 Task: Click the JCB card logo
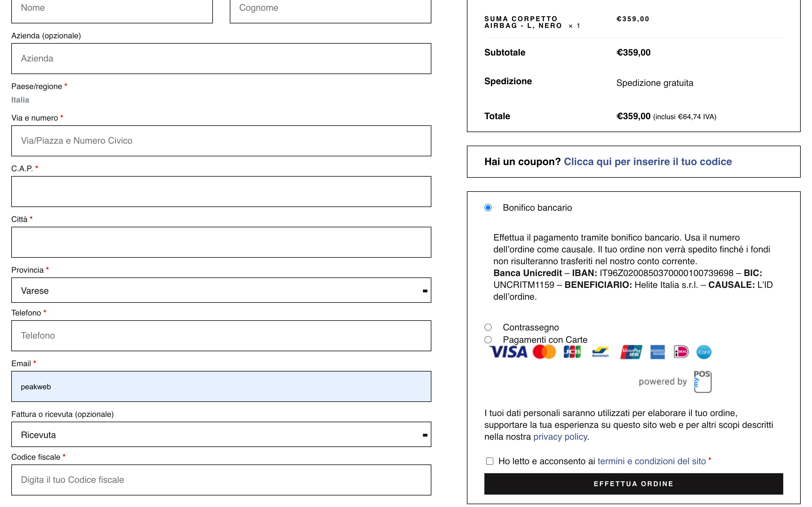click(x=572, y=352)
